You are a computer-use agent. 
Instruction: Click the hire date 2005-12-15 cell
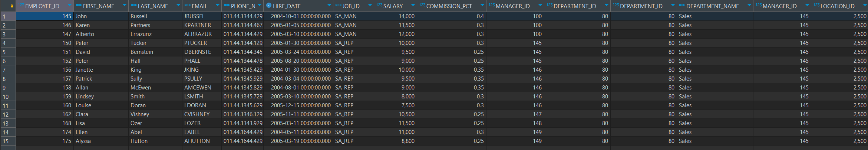click(298, 105)
